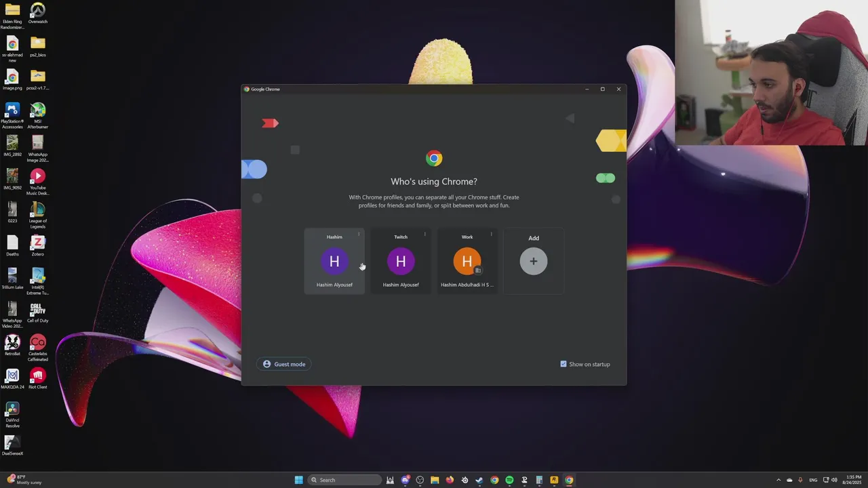The height and width of the screenshot is (488, 868).
Task: Choose the Work Chrome profile
Action: point(467,261)
